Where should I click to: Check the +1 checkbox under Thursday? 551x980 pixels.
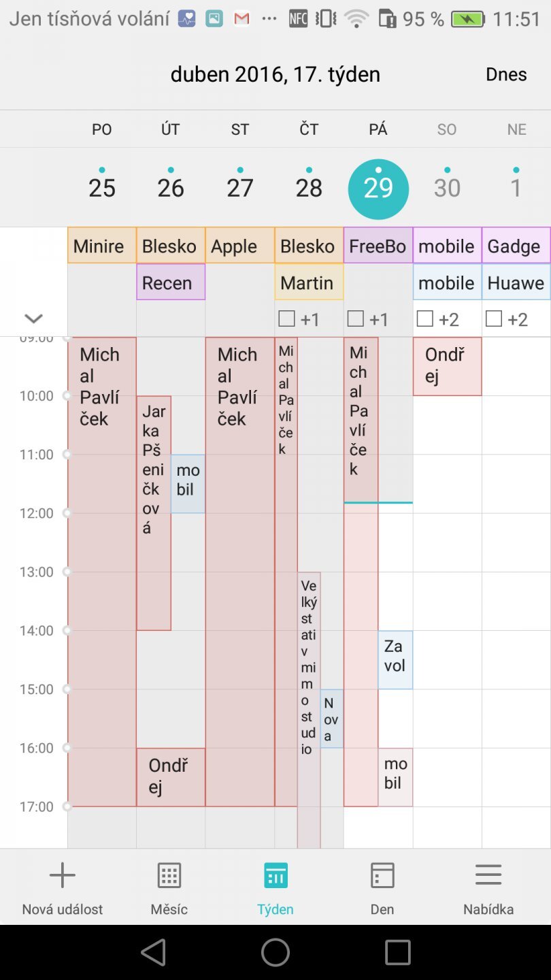(287, 318)
